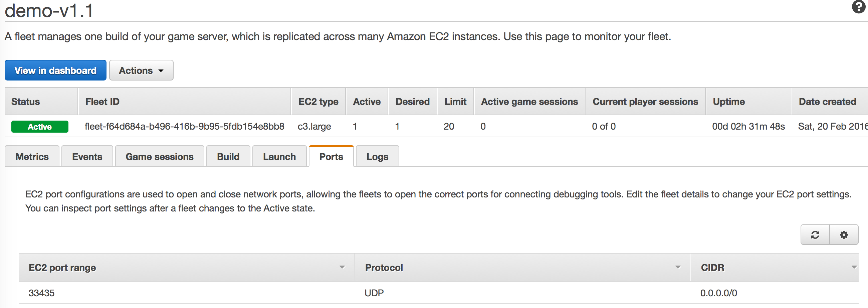
Task: Show the Launch tab
Action: [279, 157]
